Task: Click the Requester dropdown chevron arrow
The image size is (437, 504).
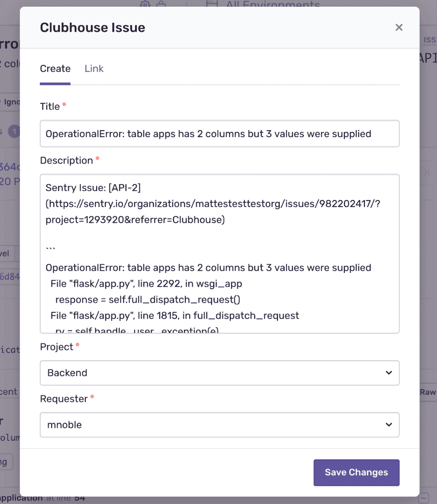Action: (x=389, y=425)
